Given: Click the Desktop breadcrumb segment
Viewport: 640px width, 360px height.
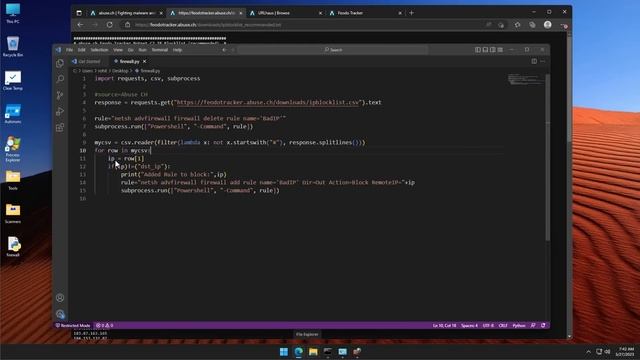Looking at the screenshot, I should point(120,71).
